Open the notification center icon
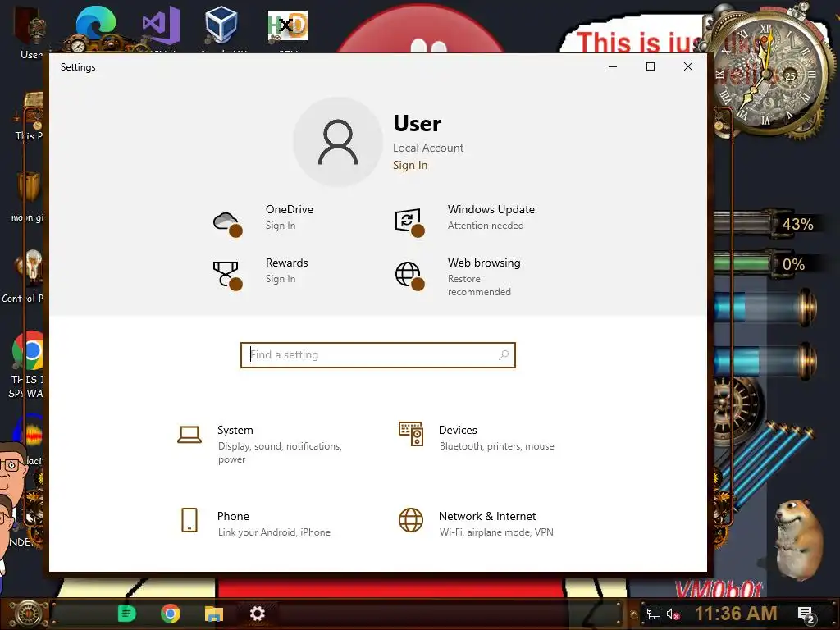The image size is (840, 630). tap(806, 614)
